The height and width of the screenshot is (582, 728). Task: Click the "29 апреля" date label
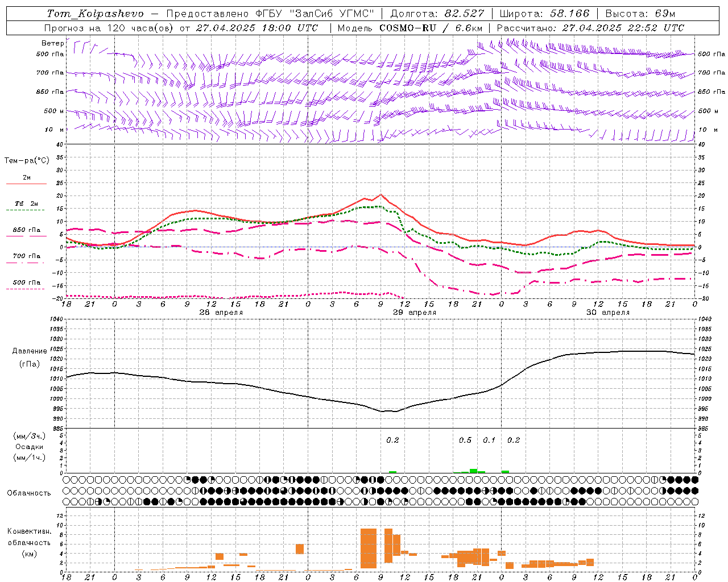[415, 313]
